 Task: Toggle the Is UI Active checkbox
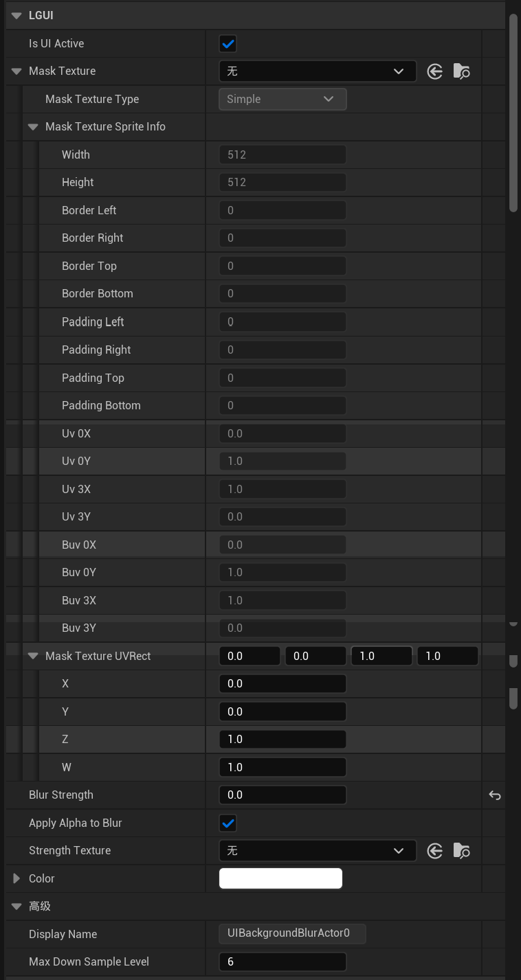(x=228, y=44)
